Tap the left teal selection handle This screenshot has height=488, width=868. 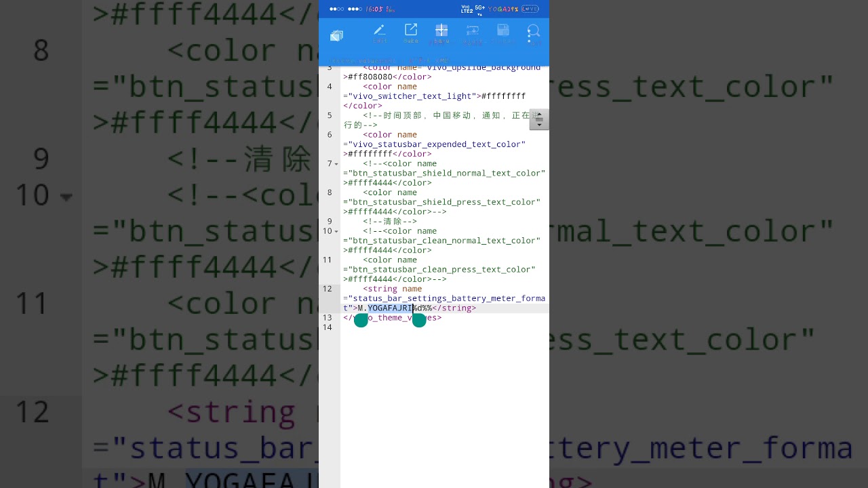point(361,320)
